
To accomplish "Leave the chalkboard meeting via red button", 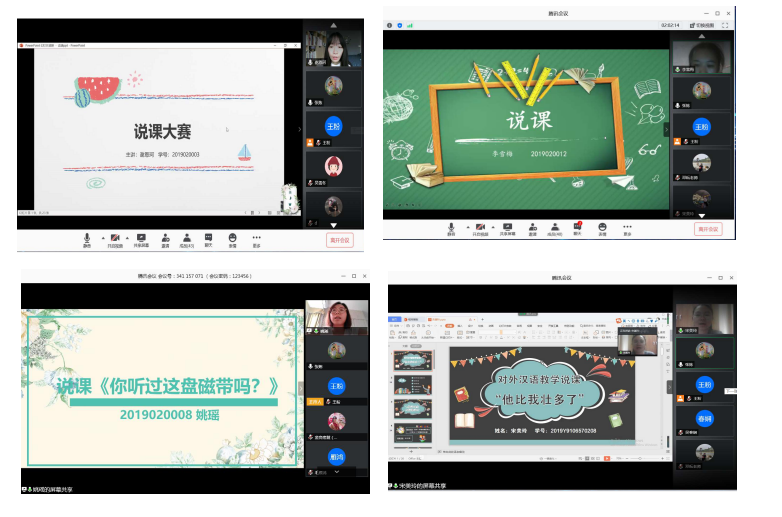I will tap(708, 229).
